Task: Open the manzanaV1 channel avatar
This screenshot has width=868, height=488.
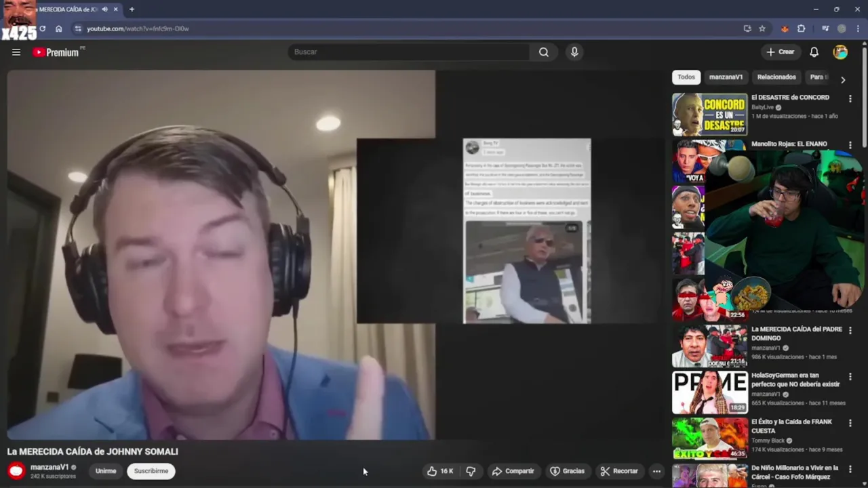Action: click(x=16, y=470)
